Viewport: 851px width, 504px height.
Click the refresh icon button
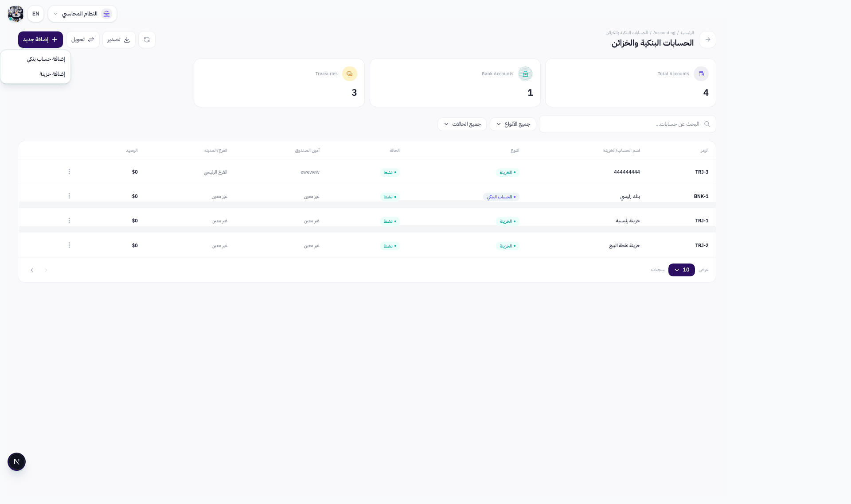[147, 40]
